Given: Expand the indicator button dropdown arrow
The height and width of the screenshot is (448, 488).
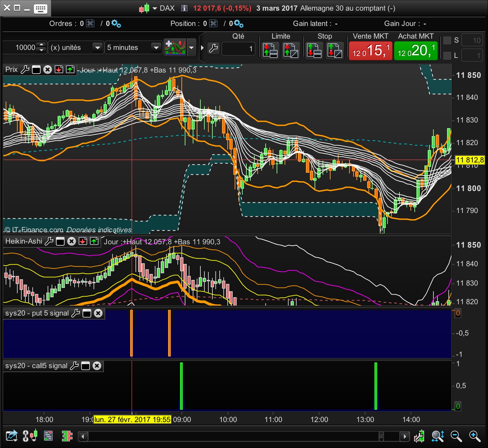Looking at the screenshot, I should point(191,48).
